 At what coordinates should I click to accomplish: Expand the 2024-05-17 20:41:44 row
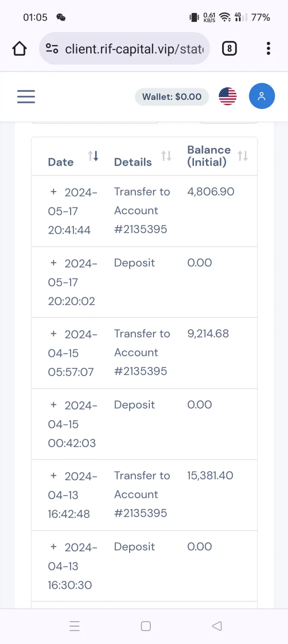coord(54,192)
